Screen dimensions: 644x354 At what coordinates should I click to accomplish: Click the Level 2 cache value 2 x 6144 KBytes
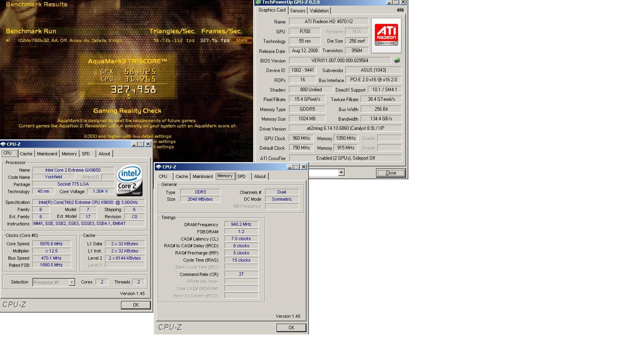[x=125, y=258]
